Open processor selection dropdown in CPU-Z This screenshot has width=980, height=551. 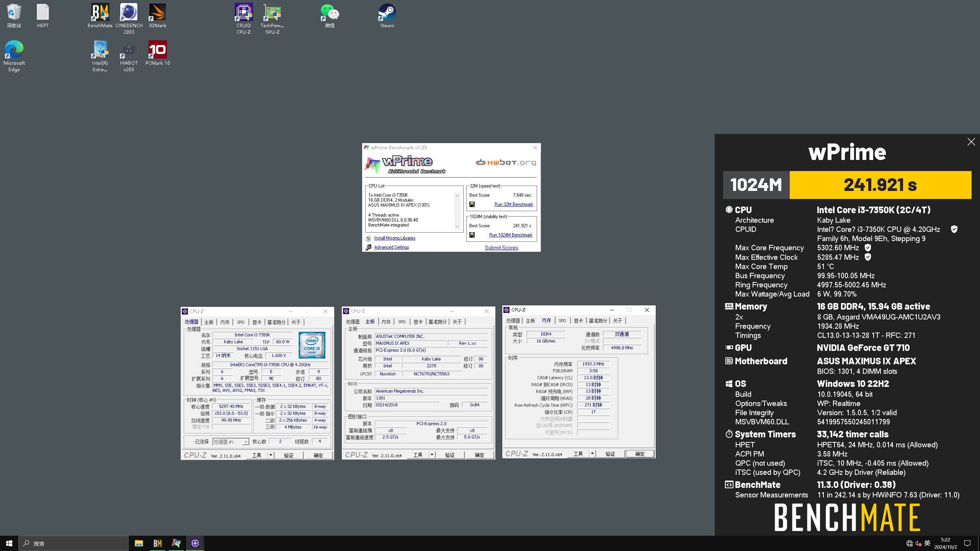click(231, 442)
